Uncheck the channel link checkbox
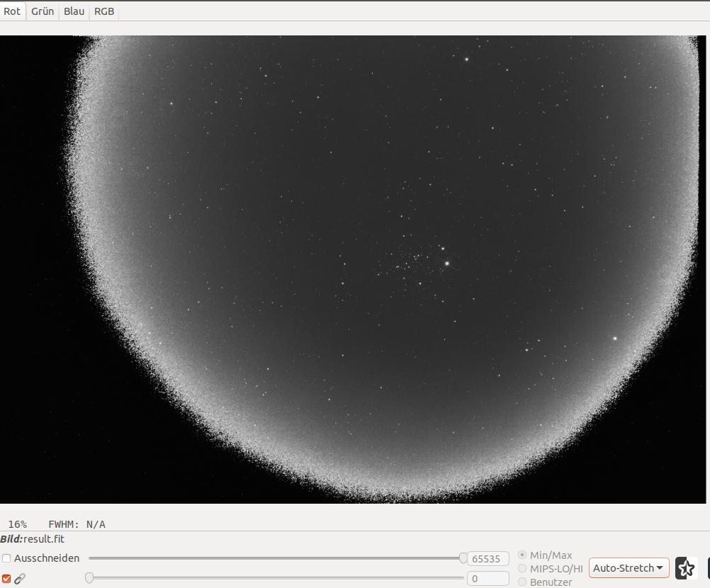Image resolution: width=710 pixels, height=588 pixels. [x=6, y=579]
